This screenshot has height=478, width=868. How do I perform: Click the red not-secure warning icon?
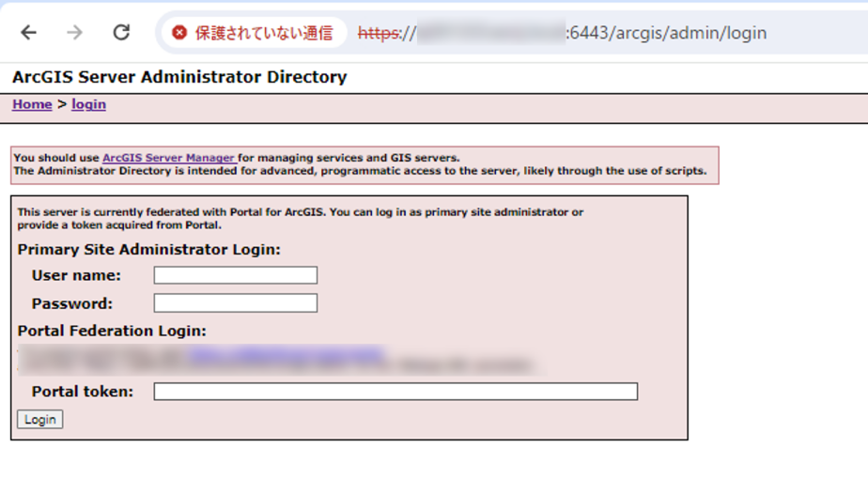coord(179,33)
